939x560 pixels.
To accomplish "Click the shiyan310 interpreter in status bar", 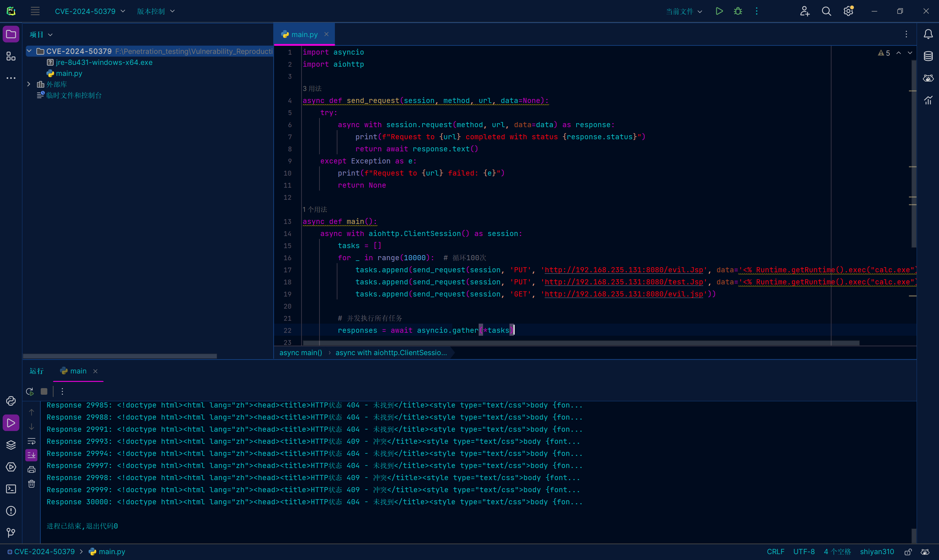I will tap(877, 552).
